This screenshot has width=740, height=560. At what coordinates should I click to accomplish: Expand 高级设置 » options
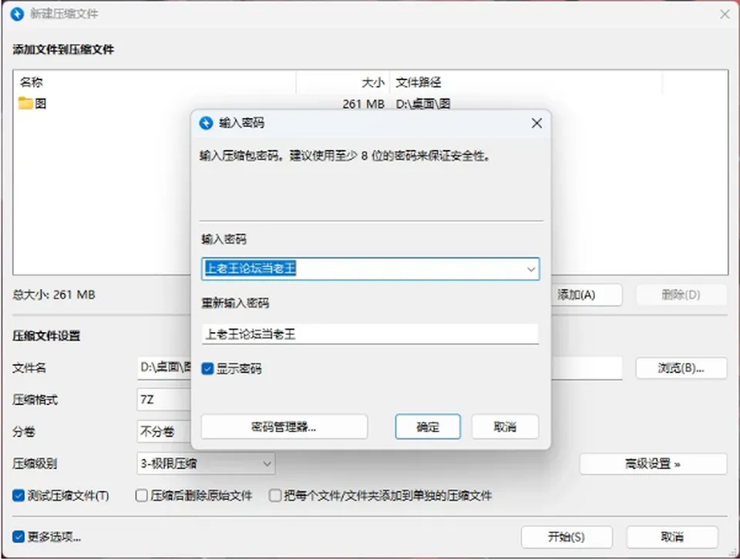[653, 464]
